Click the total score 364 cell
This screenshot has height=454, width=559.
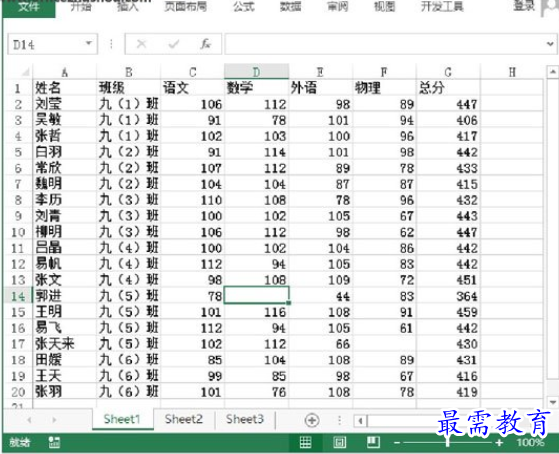(x=448, y=296)
